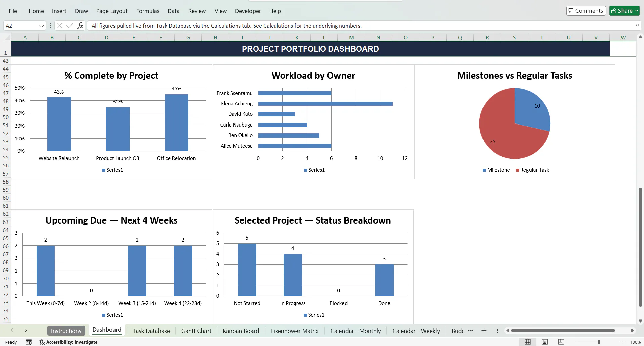
Task: Open the Help ribbon tab
Action: (x=275, y=11)
